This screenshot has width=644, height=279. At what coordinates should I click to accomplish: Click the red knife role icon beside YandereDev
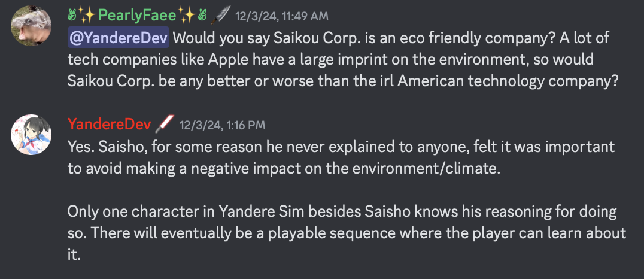tap(164, 125)
